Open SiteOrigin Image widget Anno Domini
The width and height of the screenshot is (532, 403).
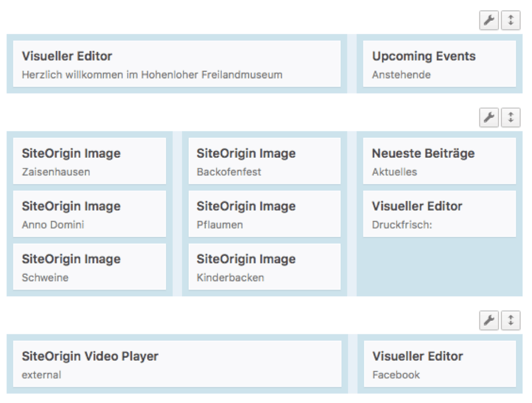[89, 214]
